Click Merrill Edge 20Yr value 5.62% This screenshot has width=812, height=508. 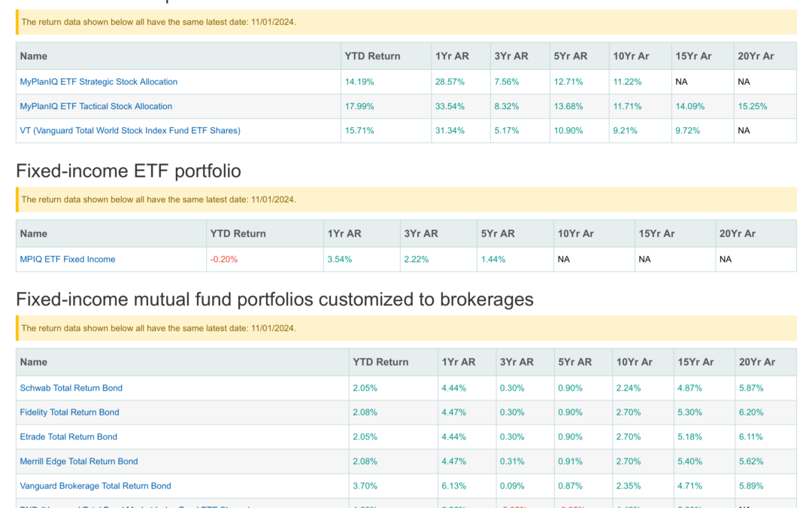tap(751, 461)
